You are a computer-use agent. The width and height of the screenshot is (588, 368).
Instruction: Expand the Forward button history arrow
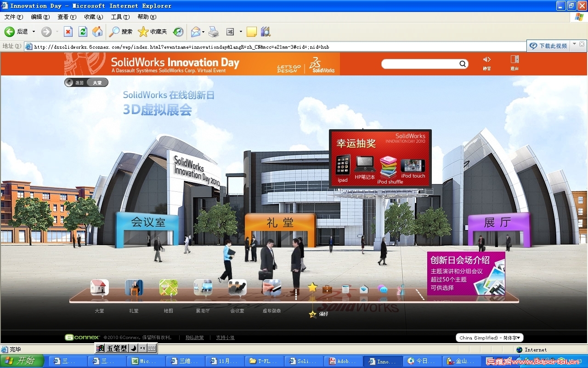57,32
